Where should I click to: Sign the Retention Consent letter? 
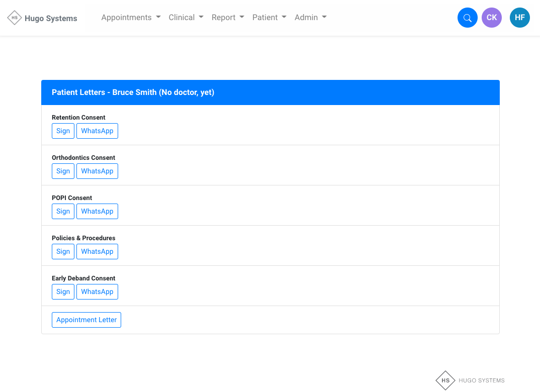pos(63,131)
